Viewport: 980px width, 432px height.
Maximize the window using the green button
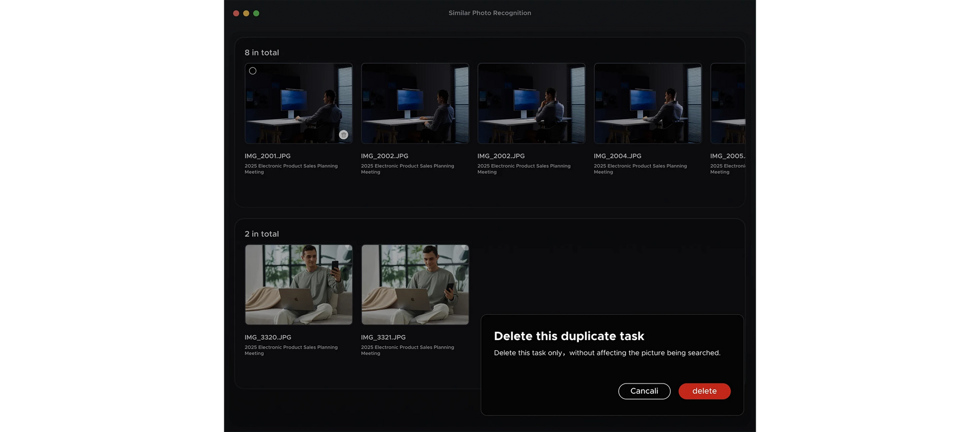[256, 13]
